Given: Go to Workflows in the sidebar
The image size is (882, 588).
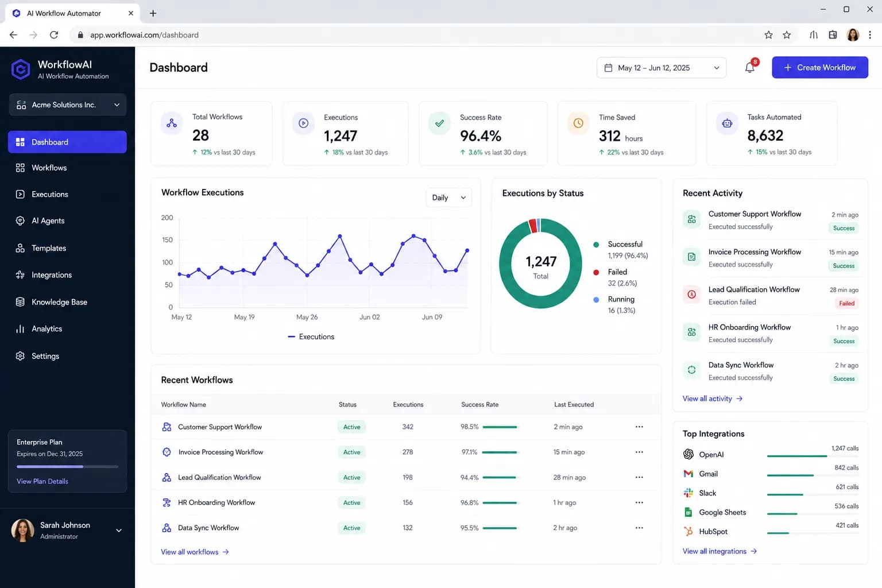Looking at the screenshot, I should pyautogui.click(x=67, y=168).
